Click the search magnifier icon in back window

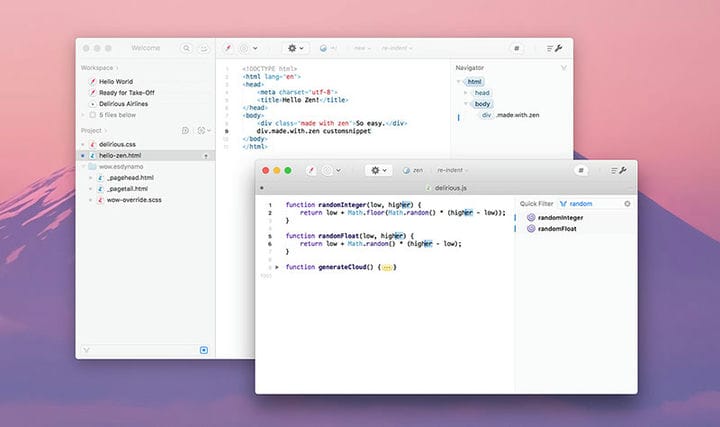(x=186, y=48)
